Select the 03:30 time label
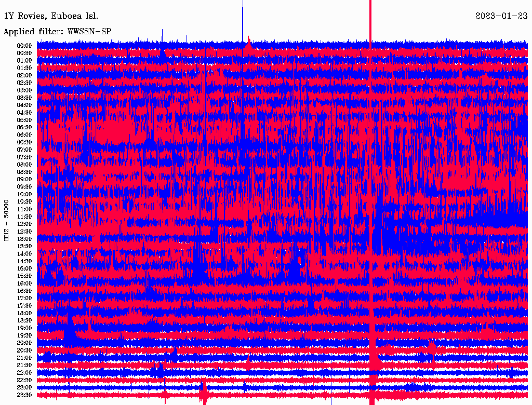Image resolution: width=532 pixels, height=405 pixels. click(x=24, y=98)
